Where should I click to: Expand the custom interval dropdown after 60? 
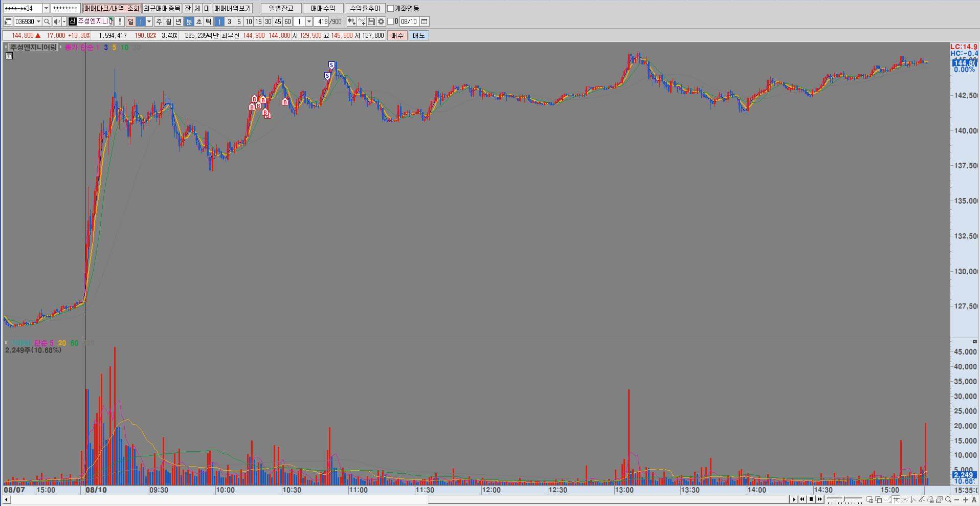pos(309,21)
